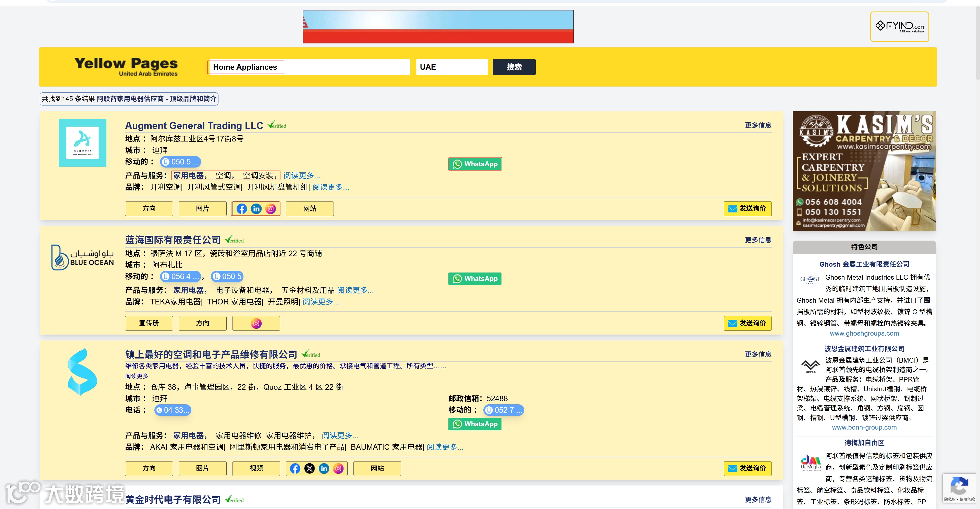The height and width of the screenshot is (509, 980).
Task: Click Blue Ocean's Instagram icon
Action: [x=256, y=323]
